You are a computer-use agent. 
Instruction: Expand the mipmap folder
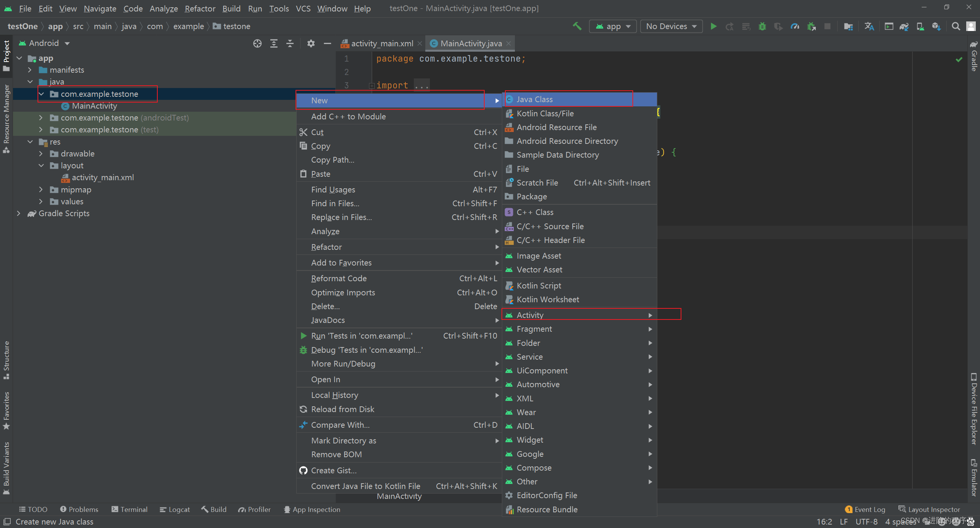pyautogui.click(x=41, y=190)
